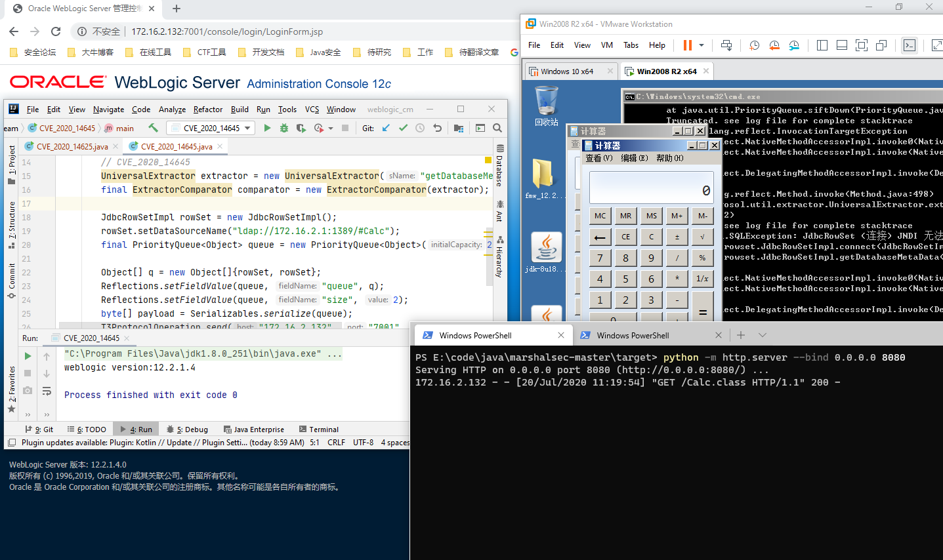Run with coverage in the IDE toolbar
The height and width of the screenshot is (560, 943).
pyautogui.click(x=301, y=128)
